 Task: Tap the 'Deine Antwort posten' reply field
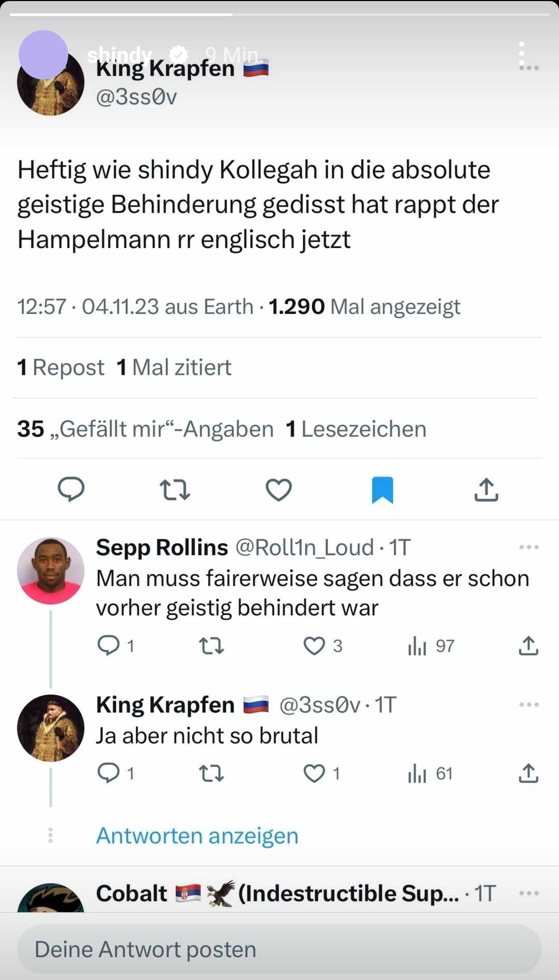pyautogui.click(x=279, y=949)
